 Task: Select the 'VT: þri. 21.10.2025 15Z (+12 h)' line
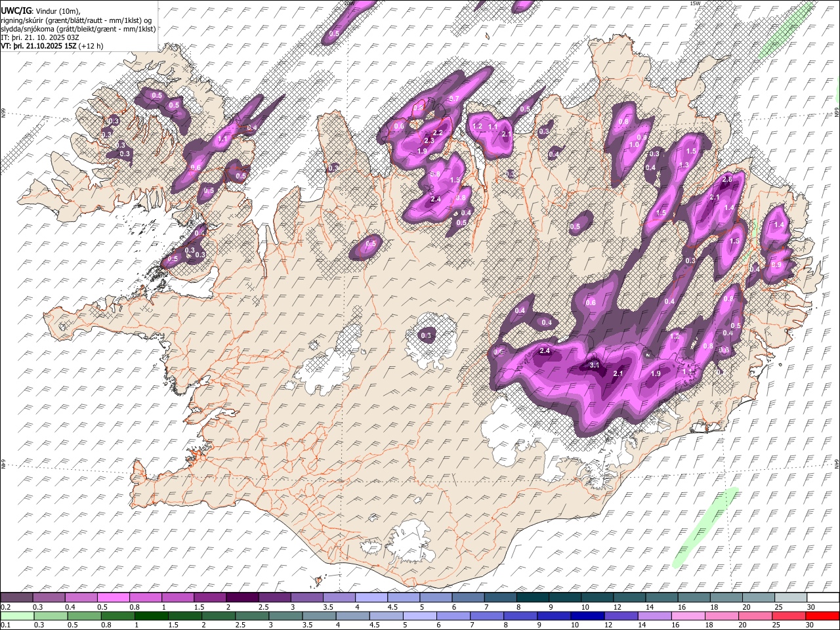(52, 46)
